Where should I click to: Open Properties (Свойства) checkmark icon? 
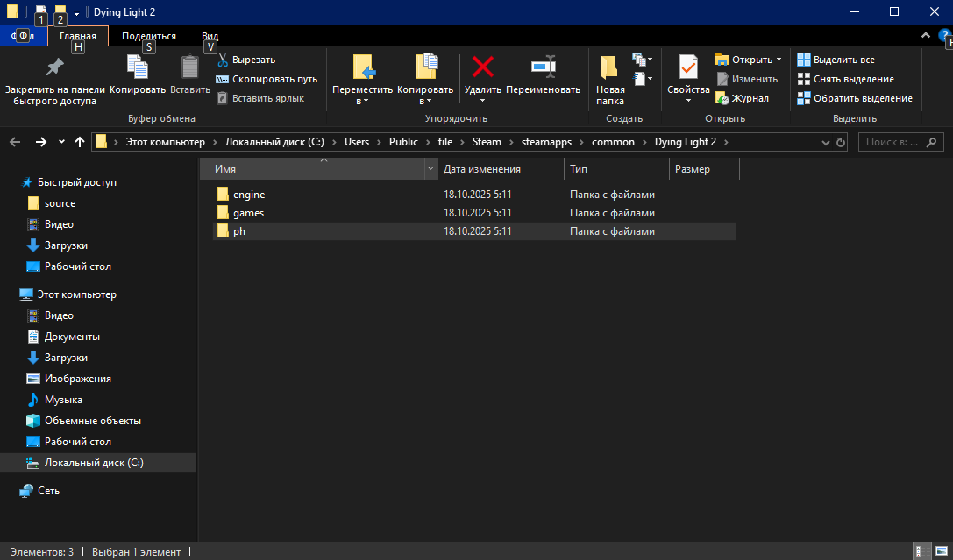pos(688,67)
